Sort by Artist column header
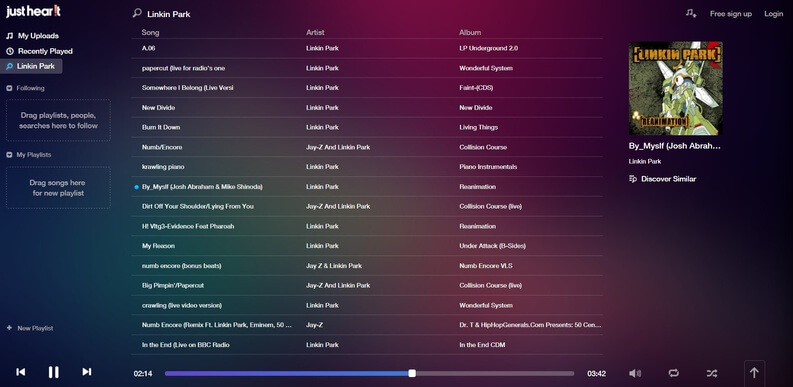The height and width of the screenshot is (387, 793). [x=315, y=32]
